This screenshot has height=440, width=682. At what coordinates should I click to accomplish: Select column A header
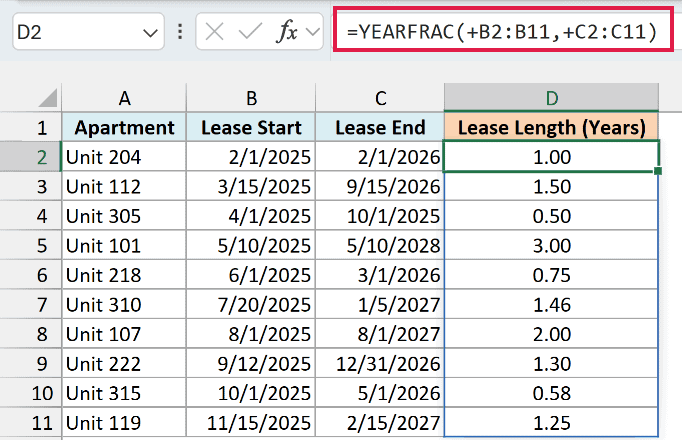(124, 98)
